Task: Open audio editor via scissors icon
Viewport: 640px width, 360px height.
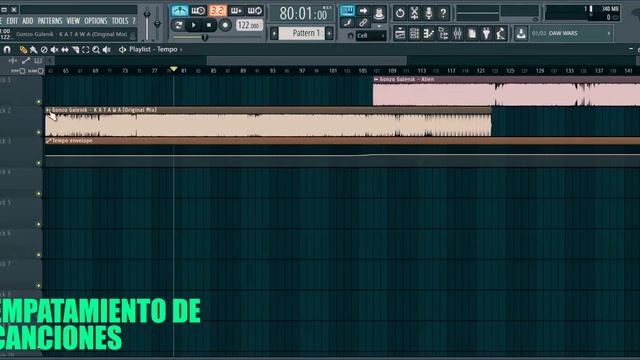Action: click(414, 13)
